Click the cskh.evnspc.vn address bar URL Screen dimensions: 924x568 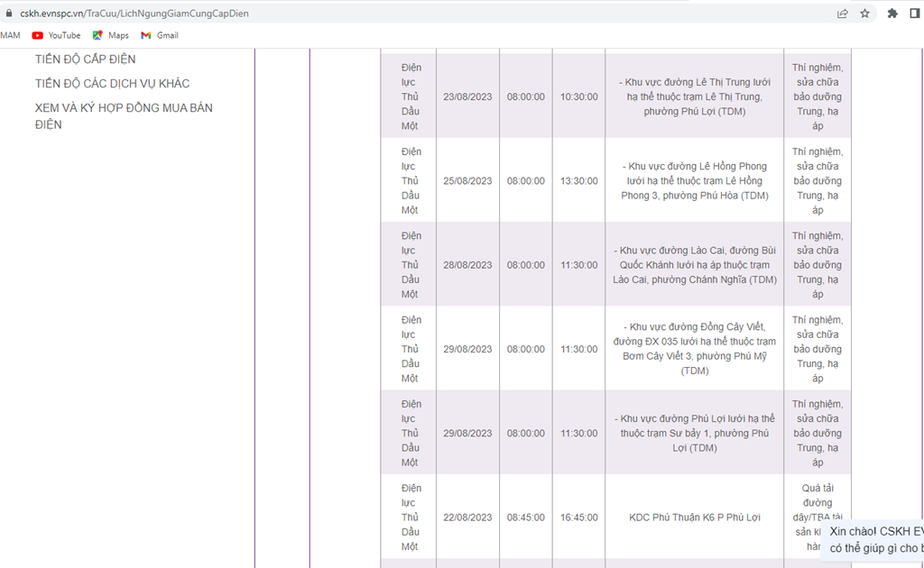134,13
